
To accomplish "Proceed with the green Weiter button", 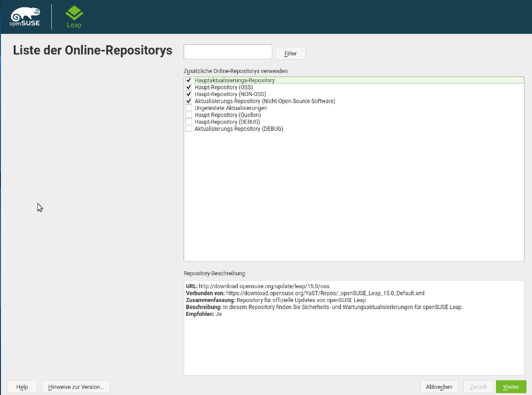I will (x=511, y=387).
